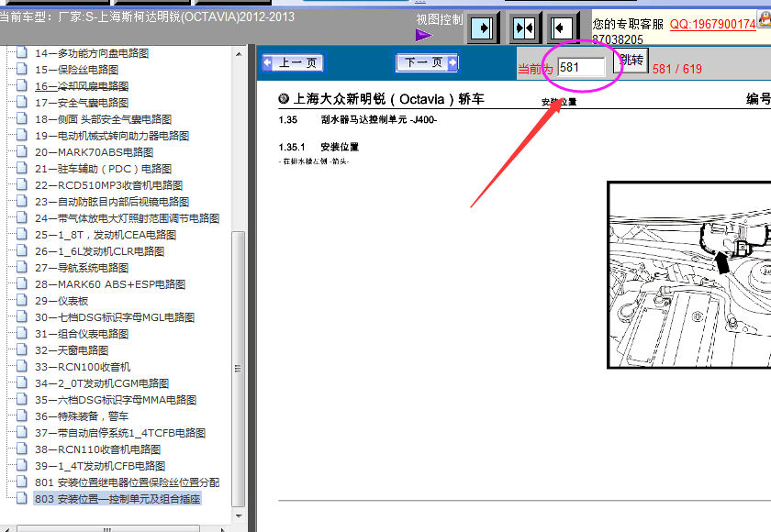Click the tree panel scroll-down arrow
This screenshot has height=532, width=771.
click(239, 516)
